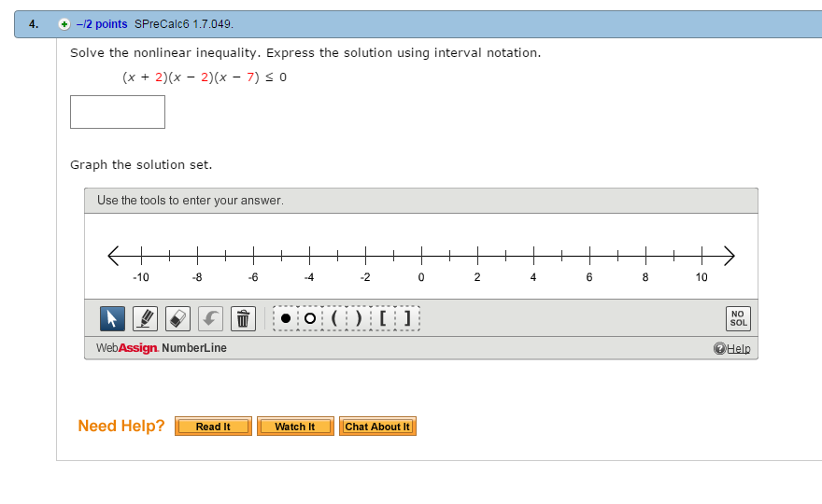Choose the right parenthesis endpoint

(x=359, y=318)
